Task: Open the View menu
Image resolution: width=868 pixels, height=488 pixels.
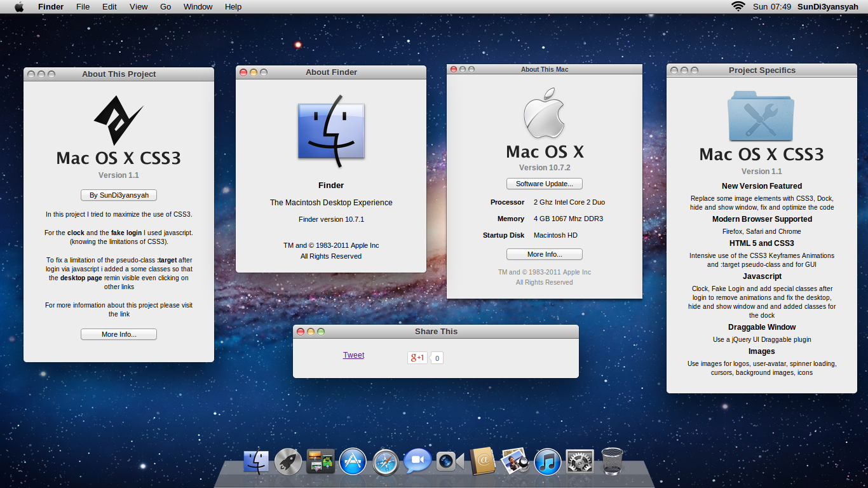Action: (x=139, y=6)
